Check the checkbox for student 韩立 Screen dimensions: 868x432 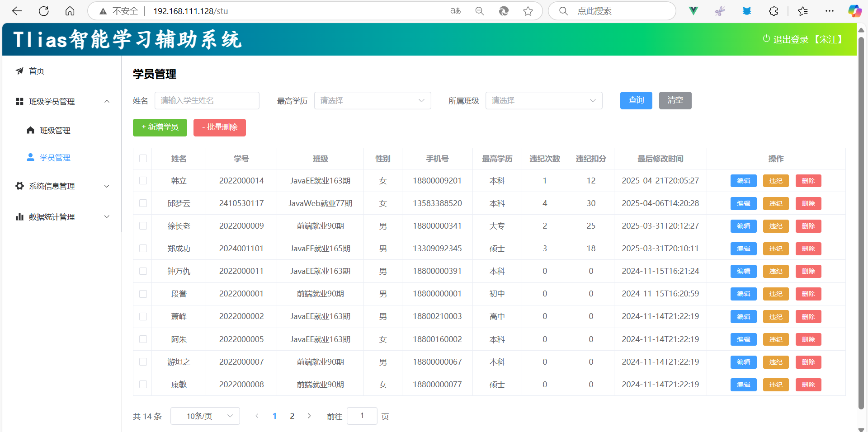143,181
